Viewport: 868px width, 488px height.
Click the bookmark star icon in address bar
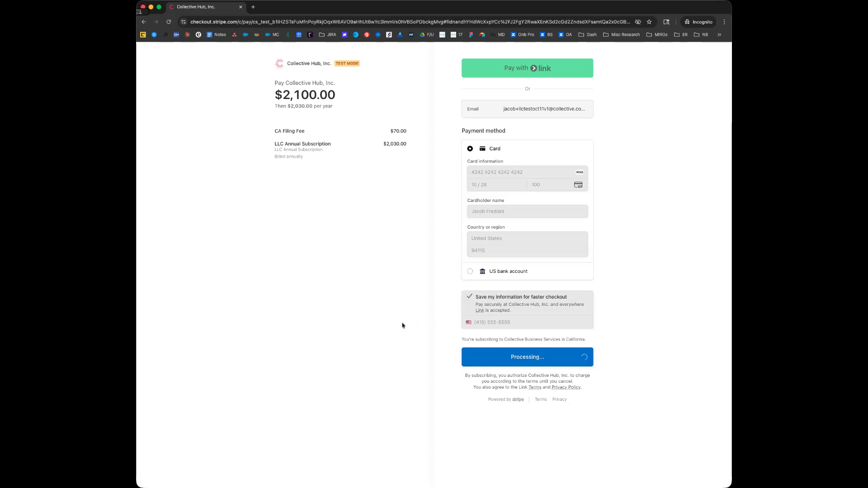[x=649, y=22]
